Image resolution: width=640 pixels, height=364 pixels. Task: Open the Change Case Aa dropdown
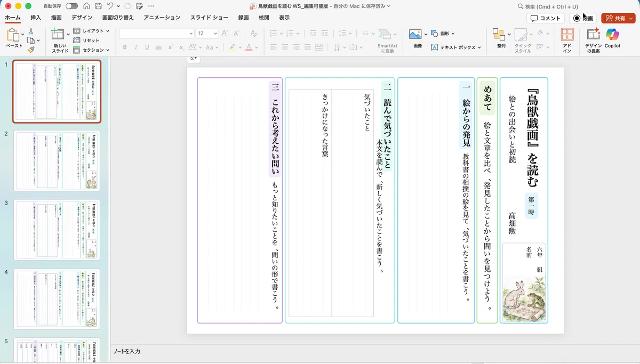pyautogui.click(x=211, y=47)
